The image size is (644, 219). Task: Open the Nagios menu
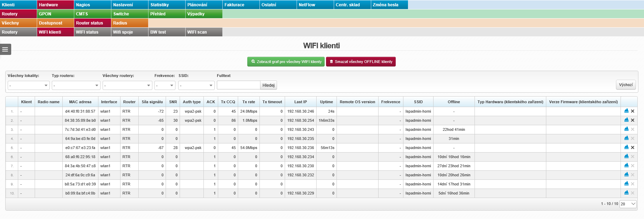tap(92, 5)
